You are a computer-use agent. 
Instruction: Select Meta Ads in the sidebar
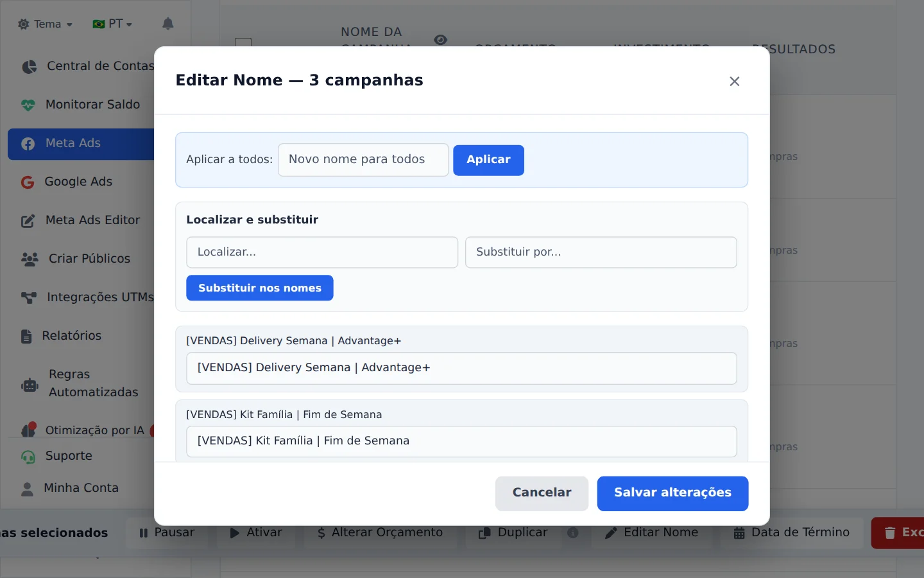(x=81, y=144)
